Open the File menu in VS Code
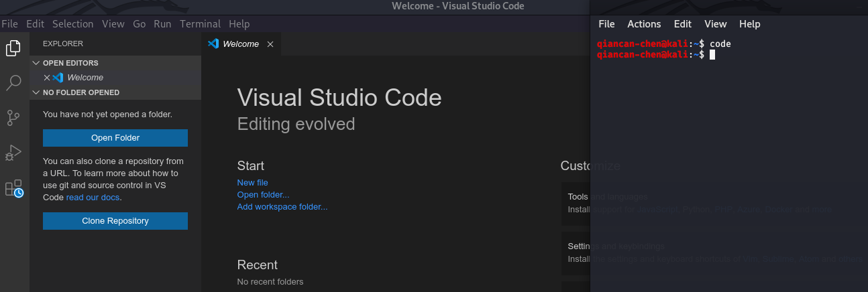 tap(9, 24)
